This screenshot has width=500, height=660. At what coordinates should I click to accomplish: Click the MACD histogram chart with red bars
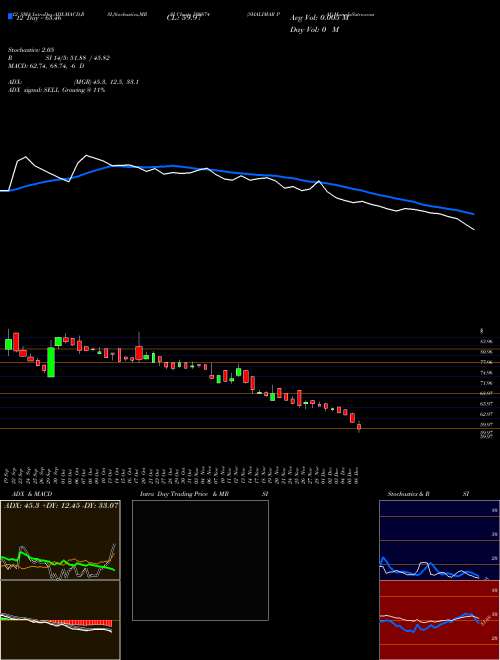(60, 620)
